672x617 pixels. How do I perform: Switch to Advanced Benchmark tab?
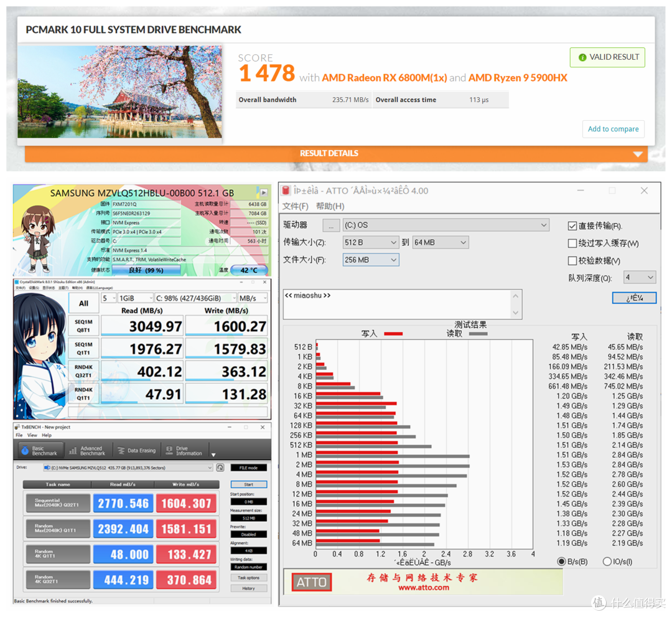pyautogui.click(x=88, y=450)
